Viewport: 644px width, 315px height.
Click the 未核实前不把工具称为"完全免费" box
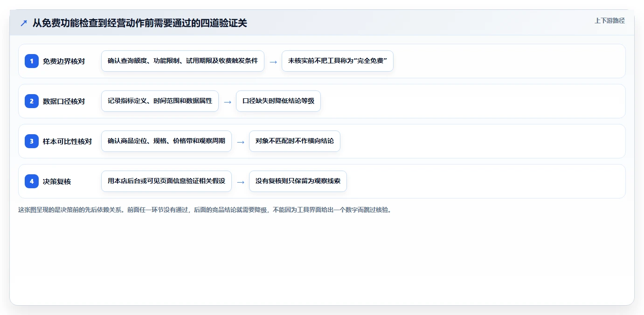point(338,61)
